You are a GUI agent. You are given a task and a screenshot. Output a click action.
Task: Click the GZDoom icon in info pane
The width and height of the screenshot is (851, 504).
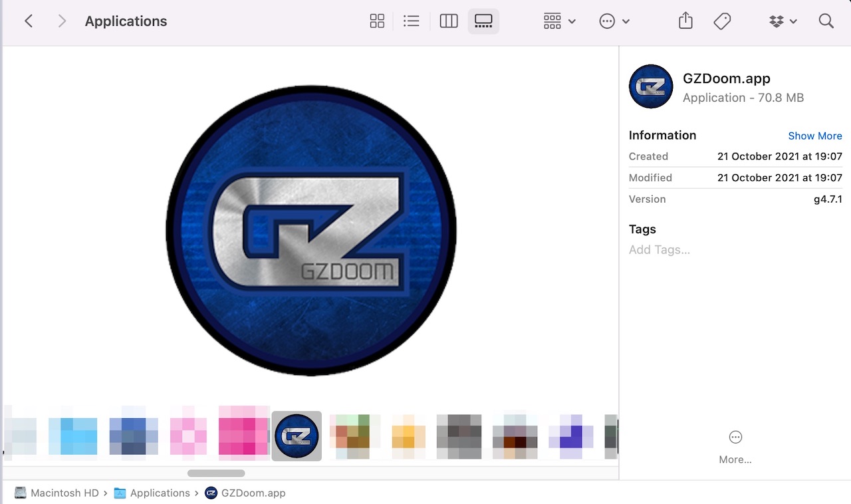[651, 86]
